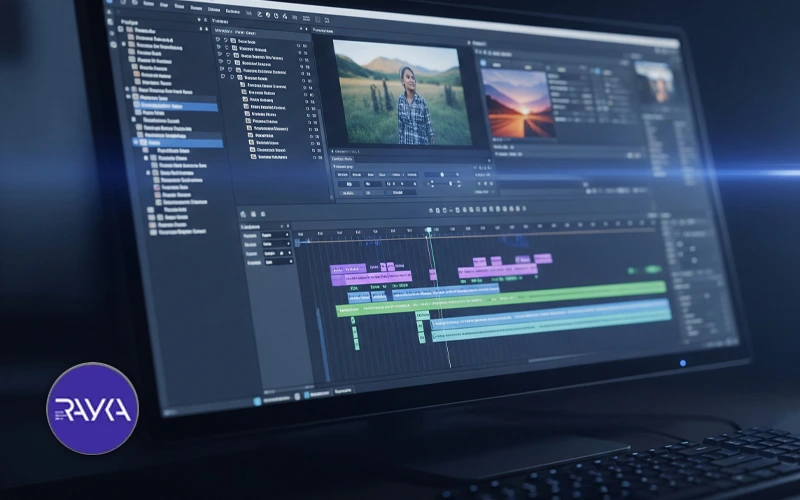The image size is (800, 500).
Task: Open the bottom dropdown in the timeline track header
Action: pyautogui.click(x=279, y=262)
